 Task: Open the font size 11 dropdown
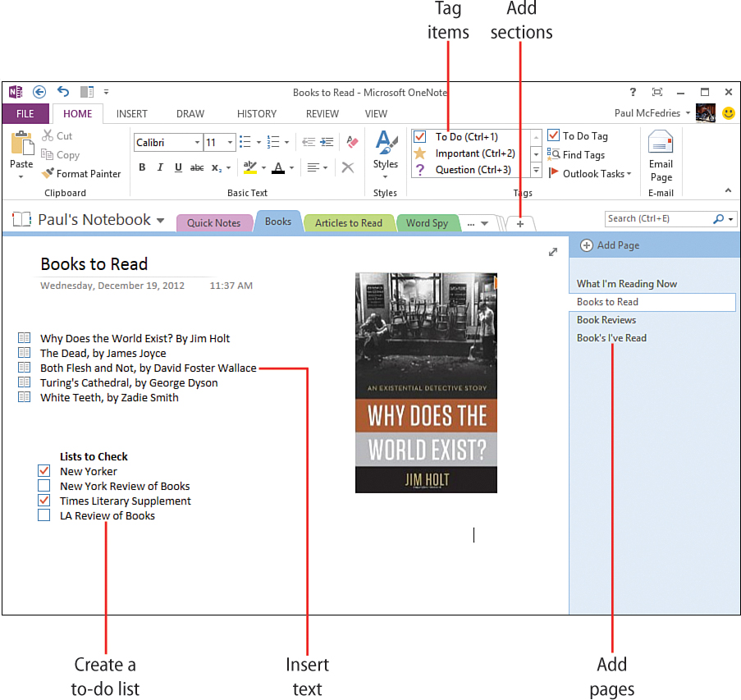pos(230,142)
